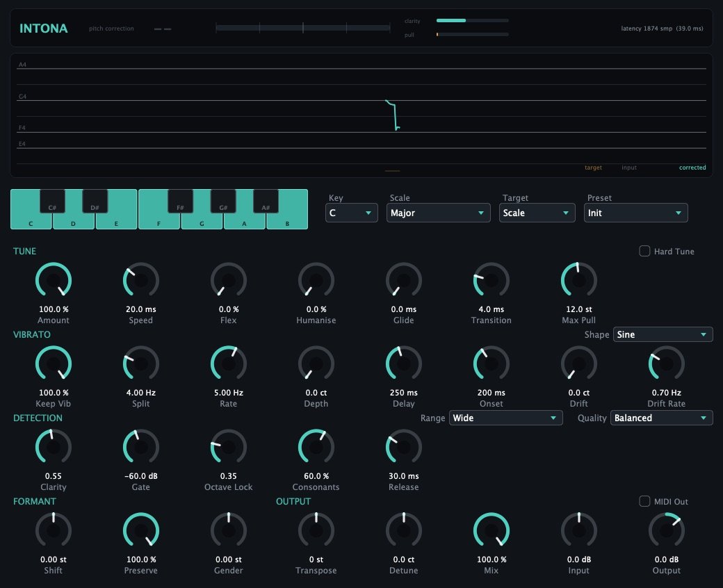The height and width of the screenshot is (588, 723).
Task: Click the pull meter bar at top
Action: [x=472, y=34]
